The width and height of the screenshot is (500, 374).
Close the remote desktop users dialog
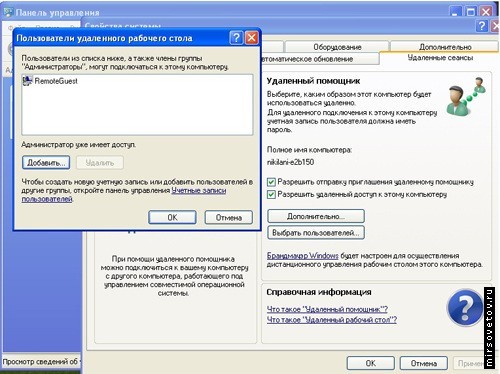coord(252,38)
